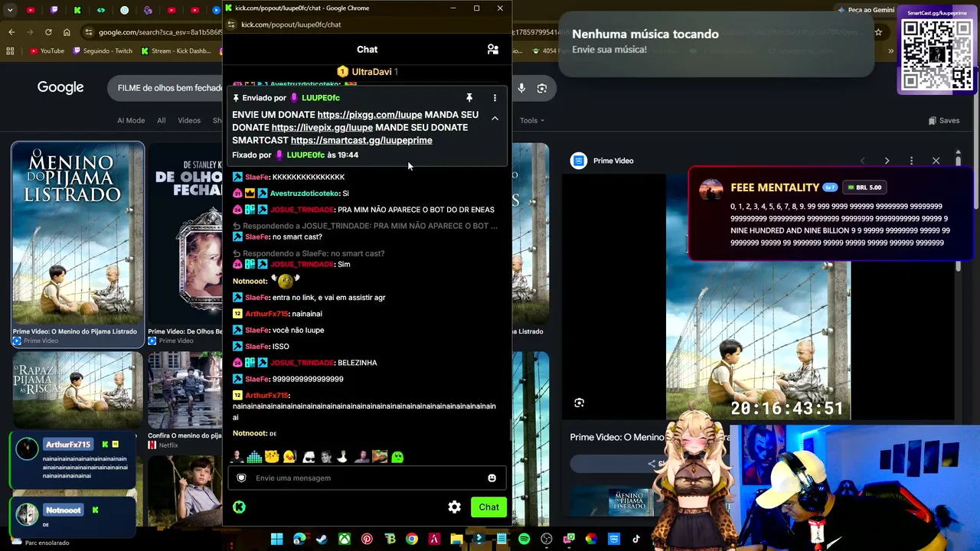The width and height of the screenshot is (980, 551).
Task: Open OBS Studio from the taskbar
Action: click(x=546, y=539)
